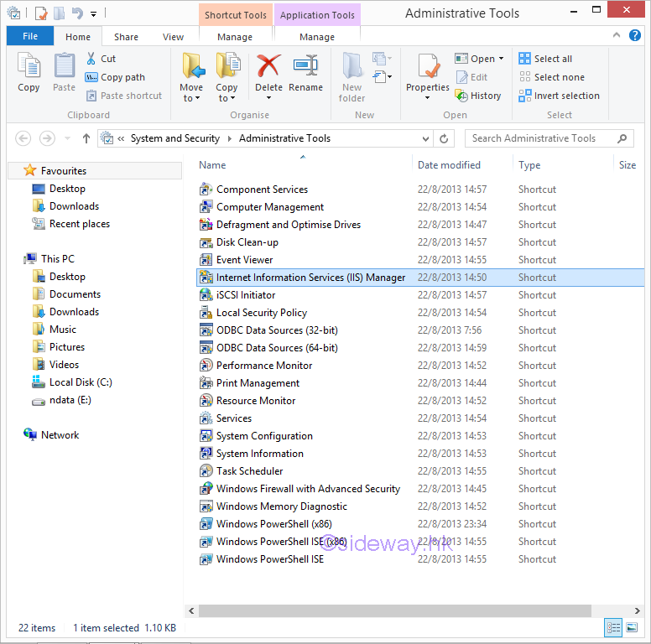Open the Properties icon in ribbon

[x=428, y=69]
